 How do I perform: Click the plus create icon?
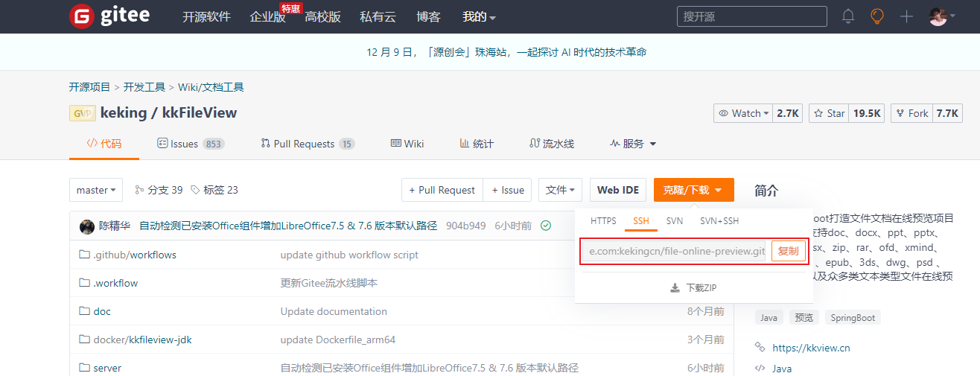tap(906, 16)
